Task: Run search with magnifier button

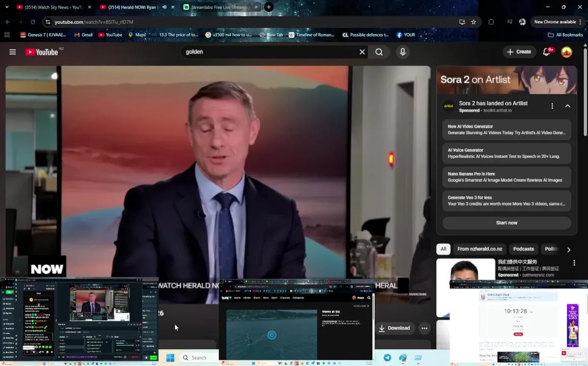Action: [x=379, y=52]
